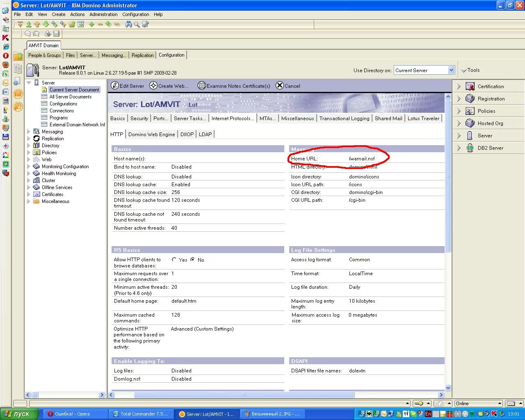Click the DB2 Server tools icon

(470, 148)
